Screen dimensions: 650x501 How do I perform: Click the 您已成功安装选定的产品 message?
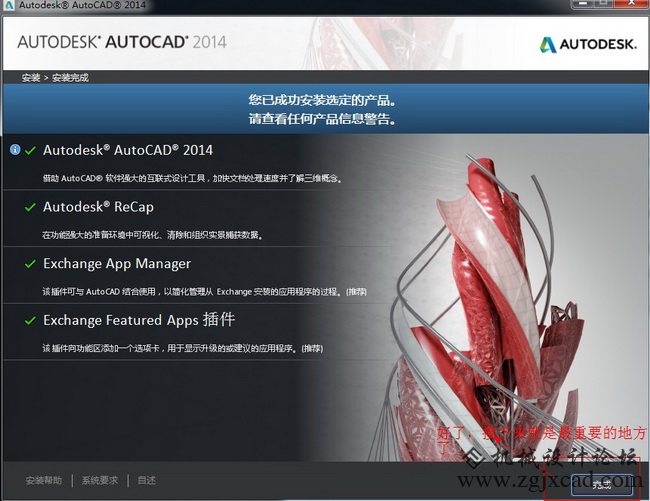point(322,100)
